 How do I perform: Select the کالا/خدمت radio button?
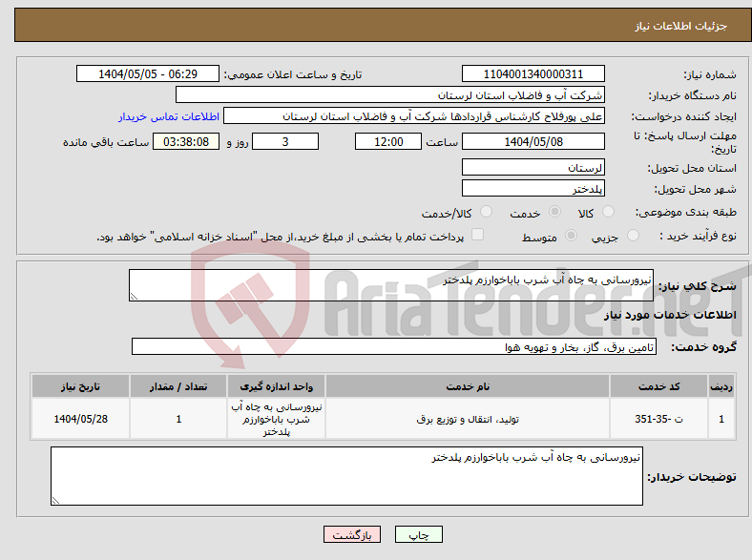[486, 212]
